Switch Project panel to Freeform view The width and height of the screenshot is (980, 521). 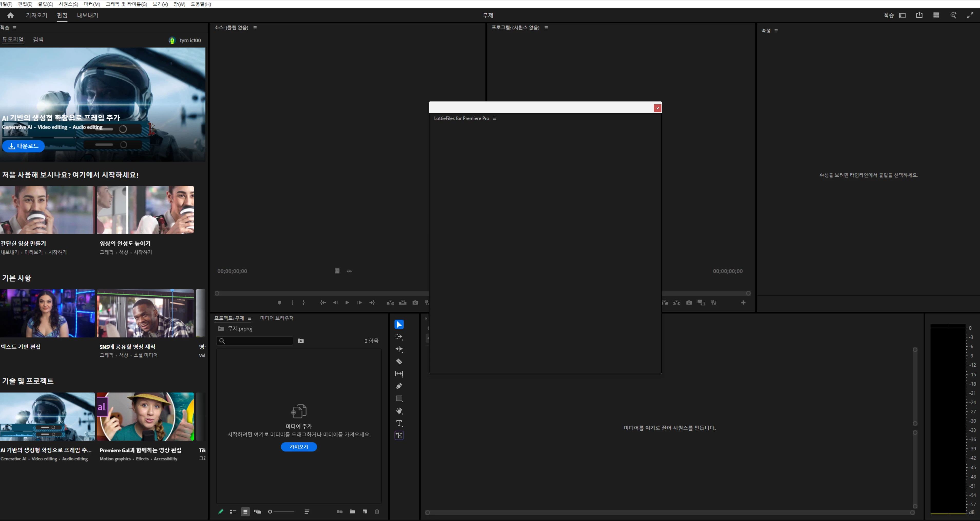pos(257,512)
